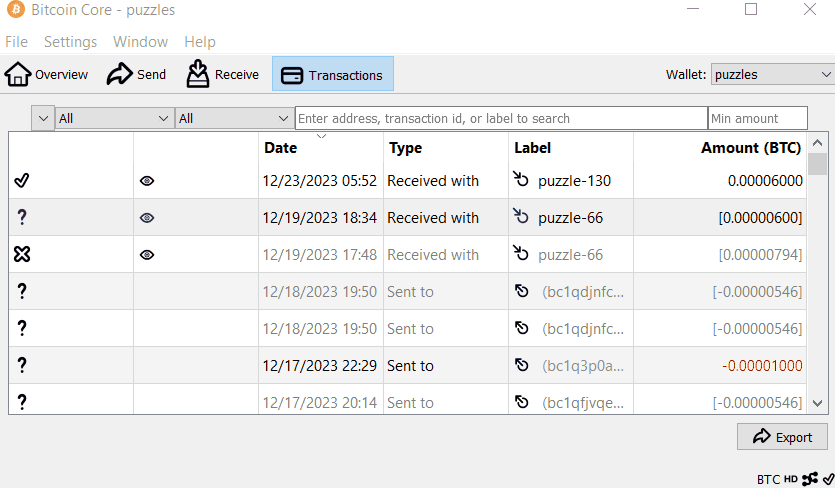Click watch-only eye on 17:48 transaction
The height and width of the screenshot is (488, 835).
pos(147,255)
